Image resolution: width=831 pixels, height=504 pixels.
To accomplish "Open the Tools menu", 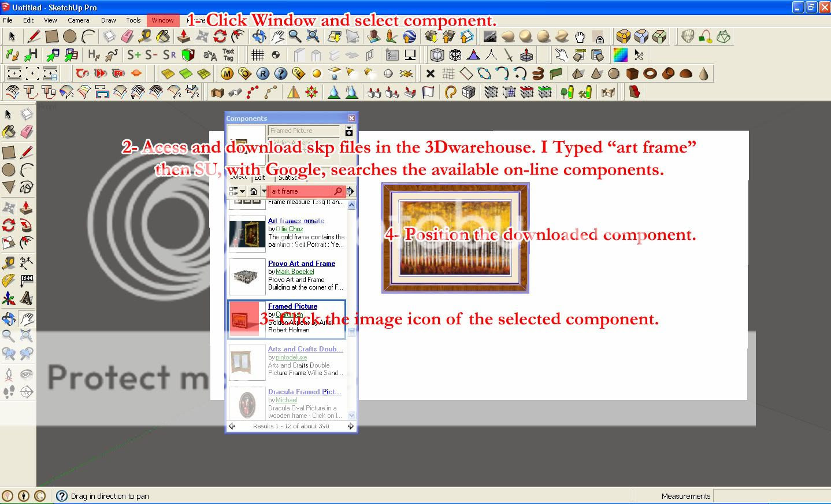I will click(x=133, y=20).
